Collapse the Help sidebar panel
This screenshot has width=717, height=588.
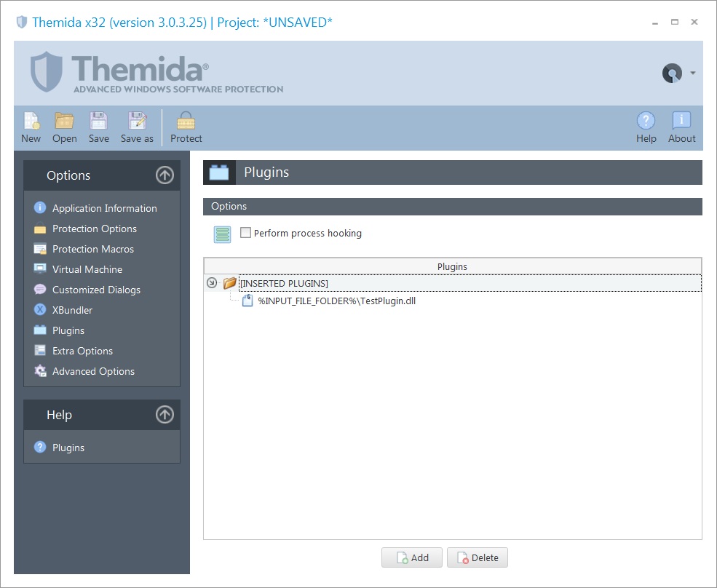coord(165,415)
